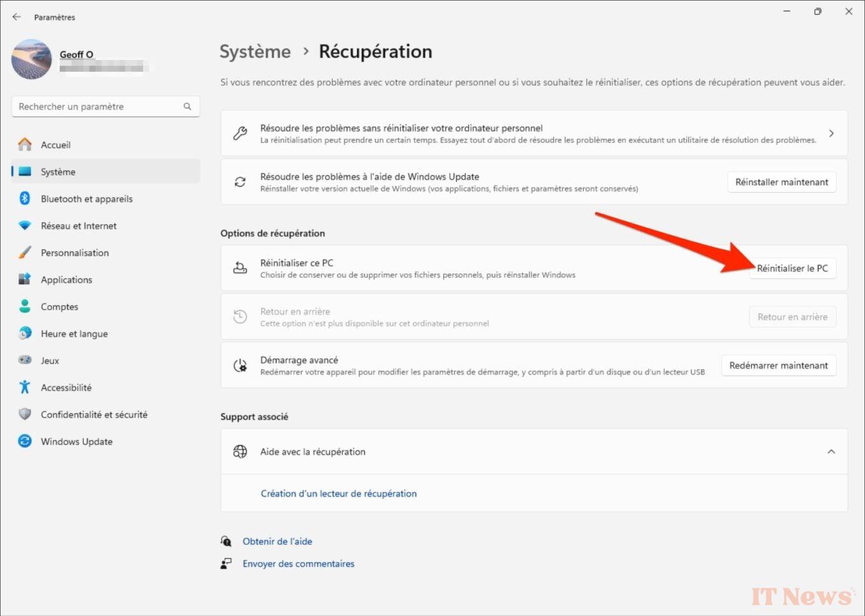Click Redémarrer maintenant for advanced startup
Viewport: 865px width, 616px height.
(x=778, y=365)
